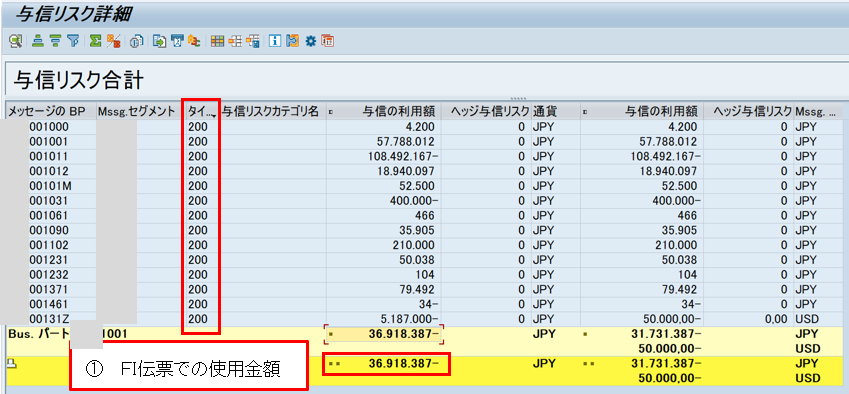
Task: Click the orange-blue graphic icon beside info
Action: click(292, 41)
